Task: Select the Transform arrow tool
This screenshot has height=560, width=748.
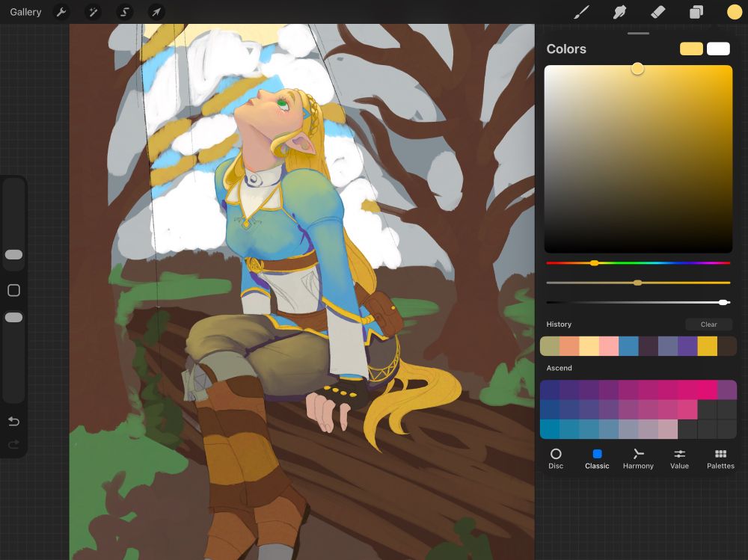Action: click(x=156, y=12)
